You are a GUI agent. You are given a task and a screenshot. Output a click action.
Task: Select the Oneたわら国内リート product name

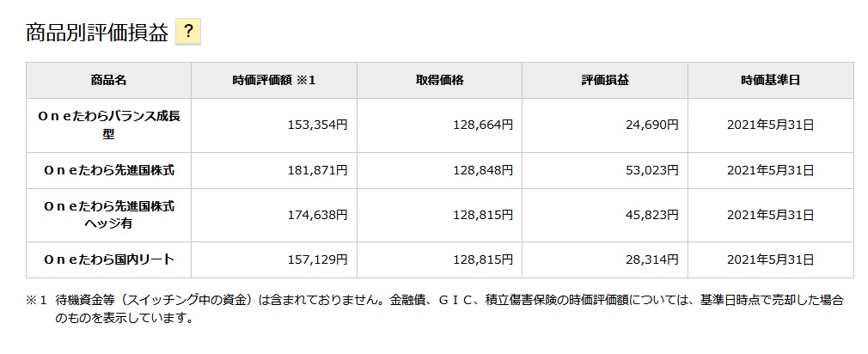coord(108,259)
